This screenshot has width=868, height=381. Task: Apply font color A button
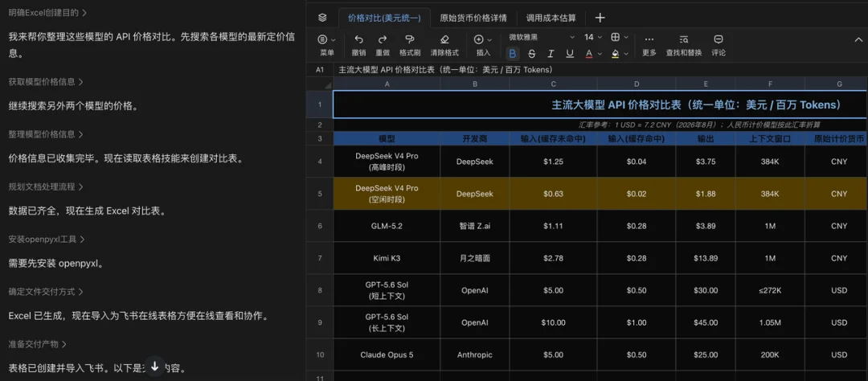click(x=589, y=54)
